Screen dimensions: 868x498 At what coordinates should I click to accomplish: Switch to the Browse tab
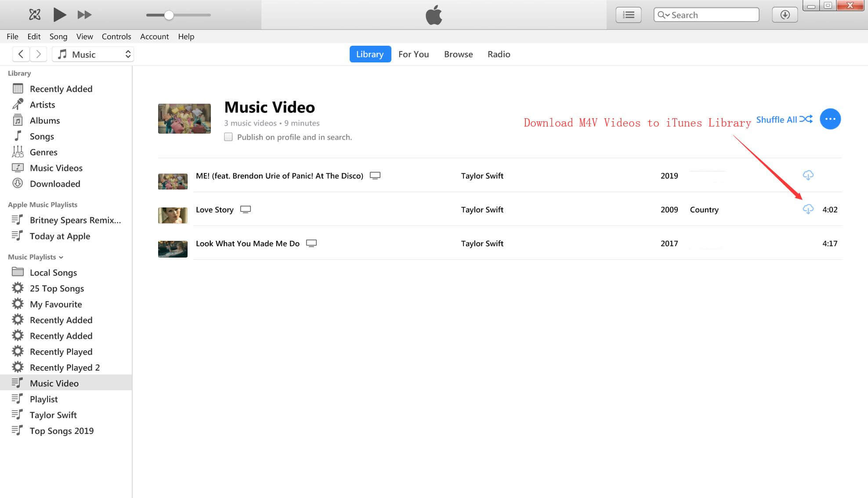coord(459,54)
